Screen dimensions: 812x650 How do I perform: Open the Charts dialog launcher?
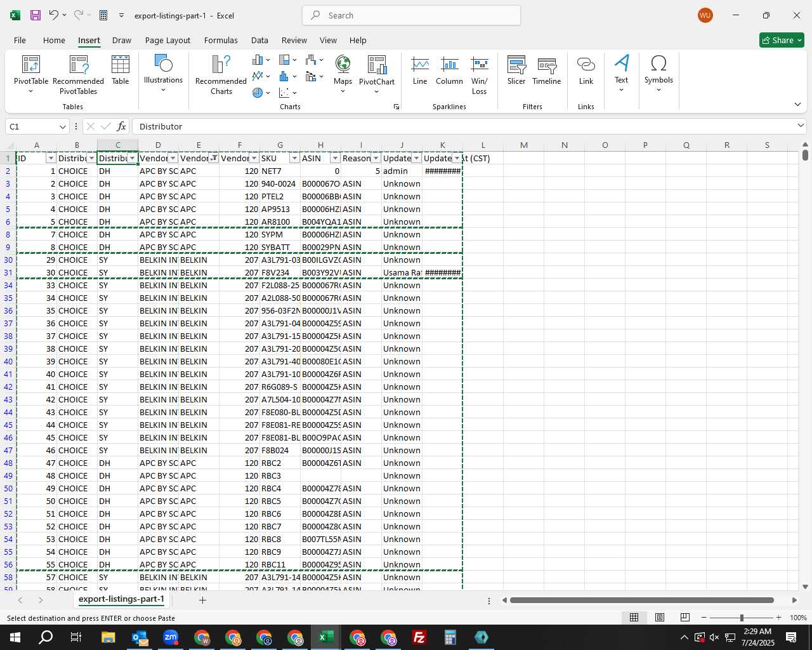click(x=396, y=107)
